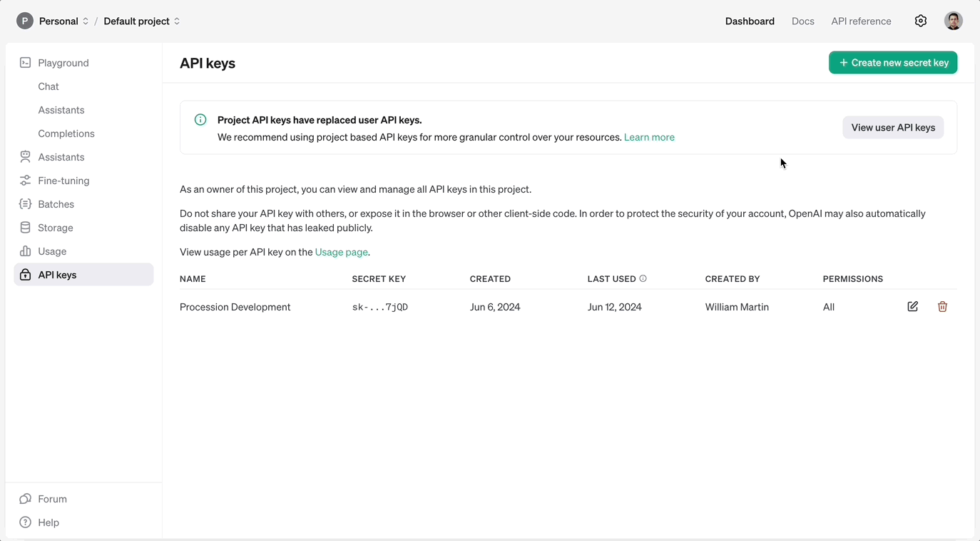Click the info circle icon in banner

point(200,120)
